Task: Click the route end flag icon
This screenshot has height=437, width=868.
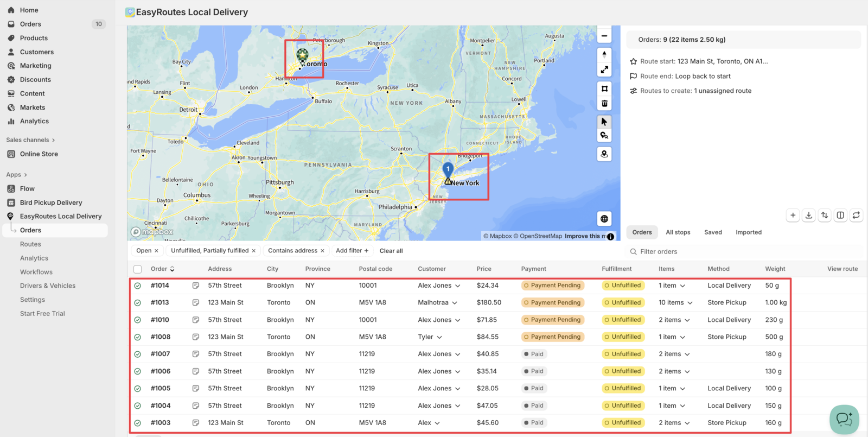Action: 633,76
